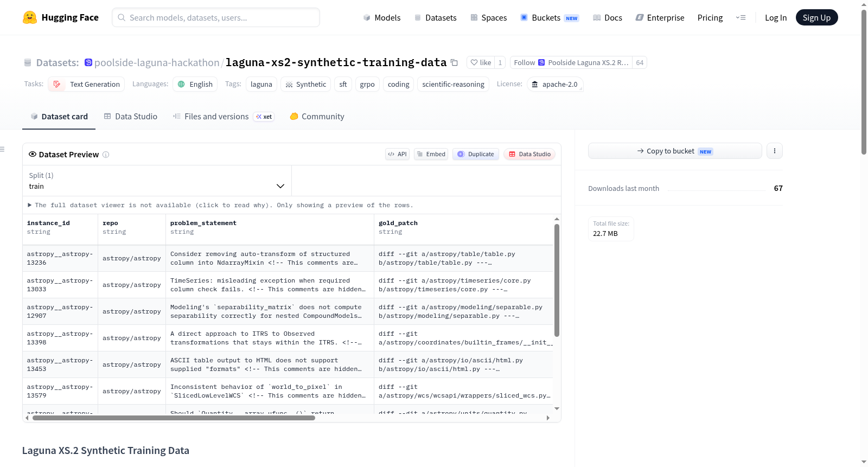868x467 pixels.
Task: Expand full dataset viewer not available notice
Action: pos(221,205)
